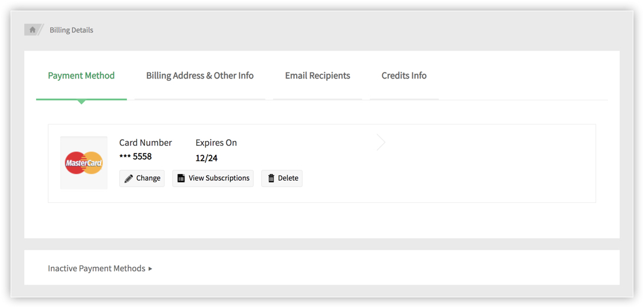Image resolution: width=644 pixels, height=308 pixels.
Task: Click the right chevron arrow beside card details
Action: [382, 142]
